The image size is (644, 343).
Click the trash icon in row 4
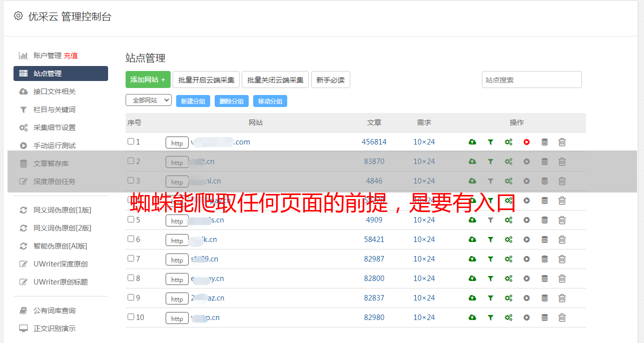(562, 200)
